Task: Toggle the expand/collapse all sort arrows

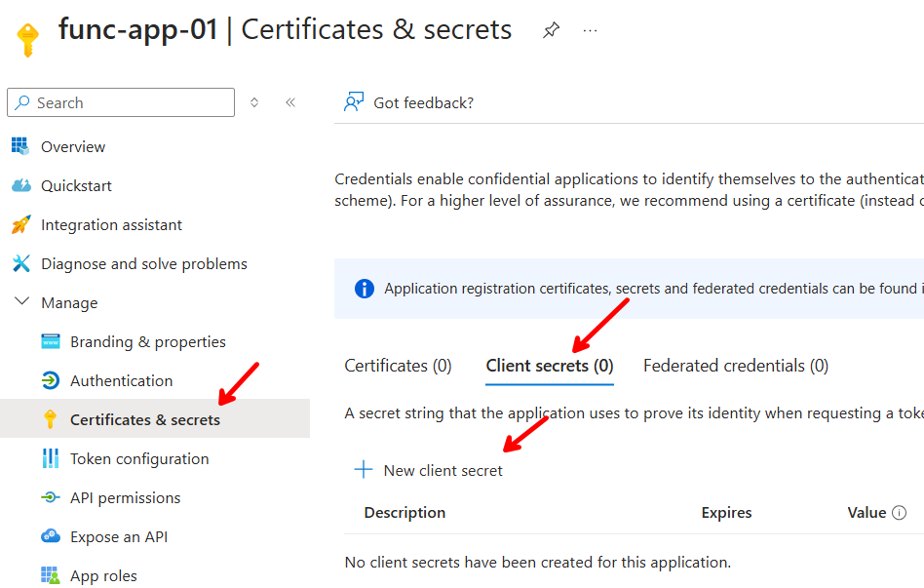Action: tap(254, 102)
